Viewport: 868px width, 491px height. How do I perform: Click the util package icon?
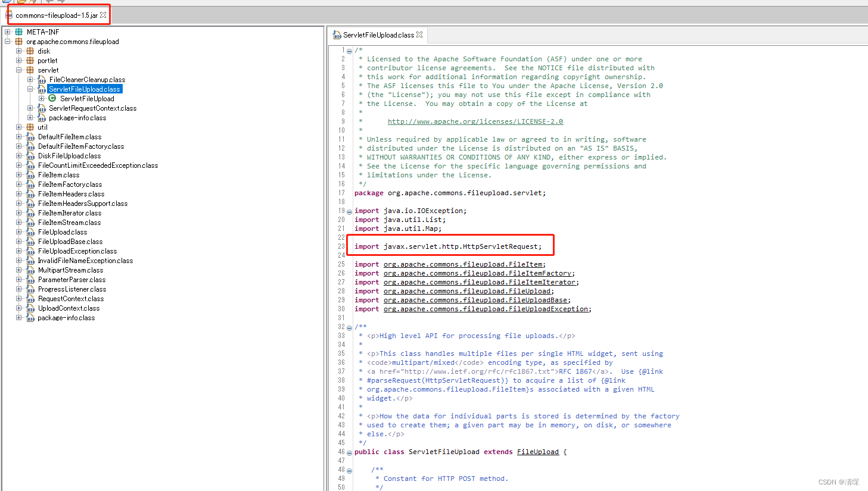click(x=30, y=127)
